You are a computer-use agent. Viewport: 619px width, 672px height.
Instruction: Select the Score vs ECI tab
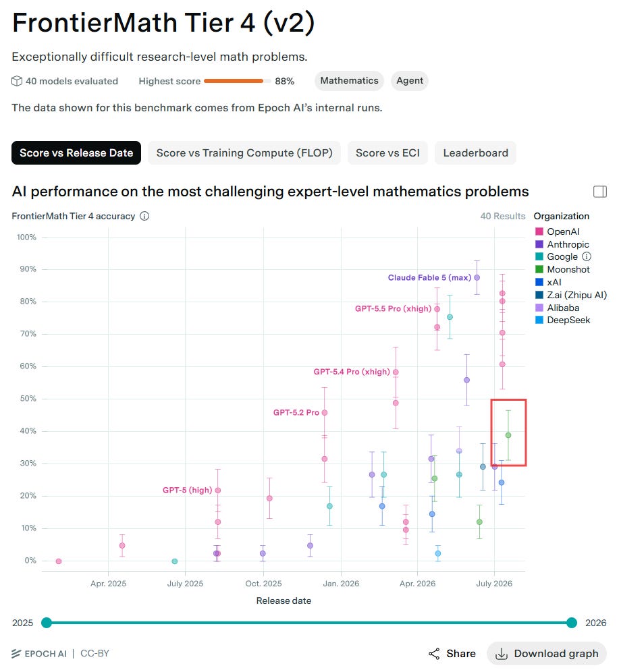tap(387, 153)
